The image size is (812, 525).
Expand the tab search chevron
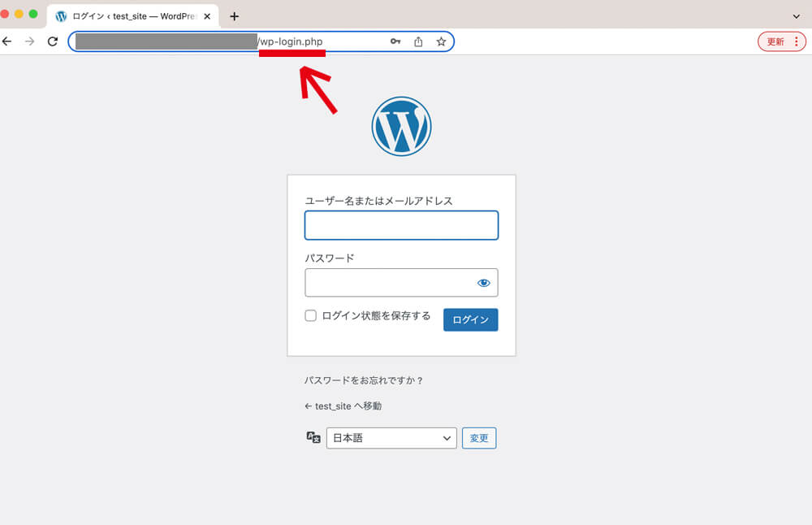pyautogui.click(x=797, y=16)
